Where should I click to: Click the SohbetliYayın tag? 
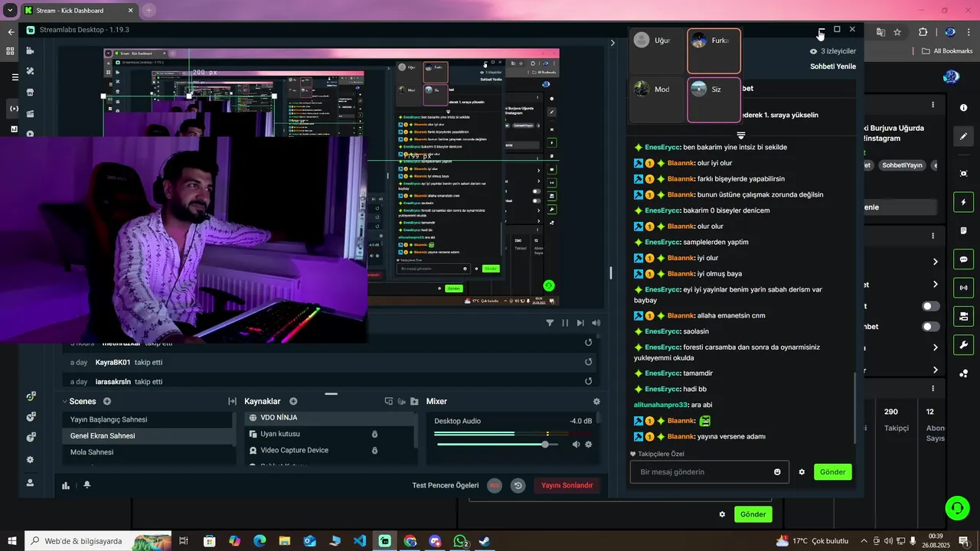point(902,165)
